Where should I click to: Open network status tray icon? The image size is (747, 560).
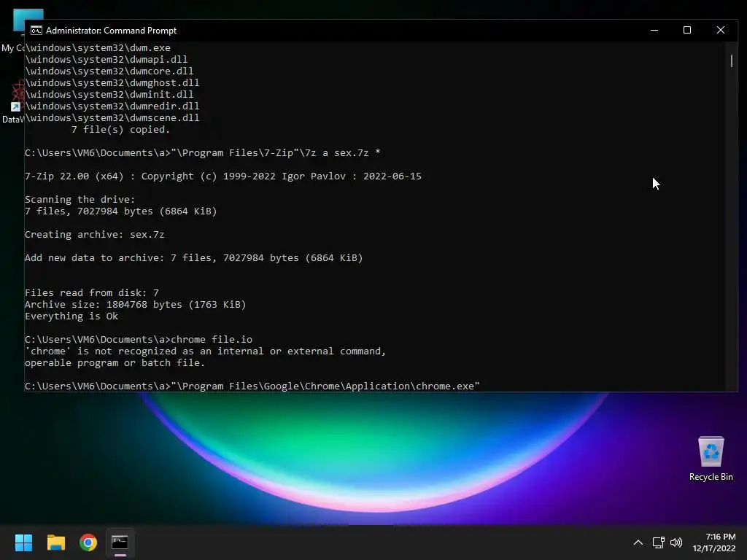click(x=659, y=542)
